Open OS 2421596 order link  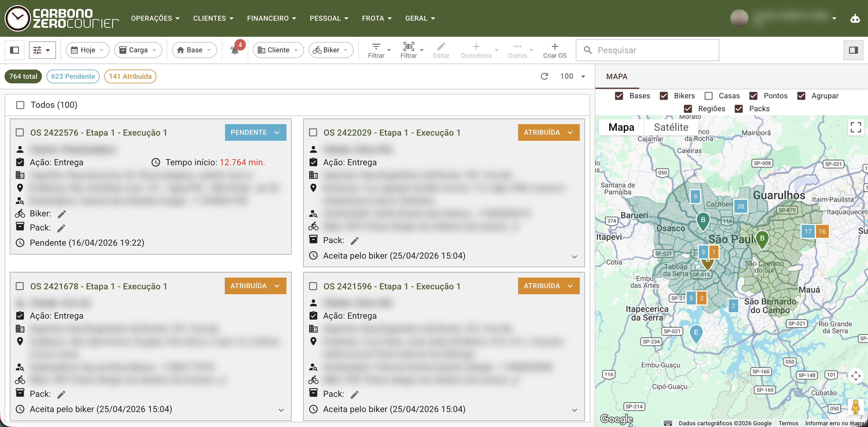tap(392, 286)
